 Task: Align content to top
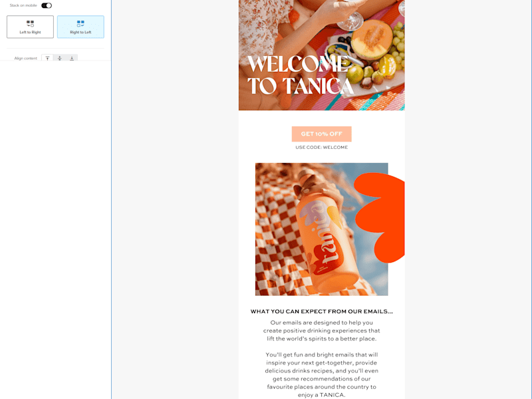click(x=47, y=58)
